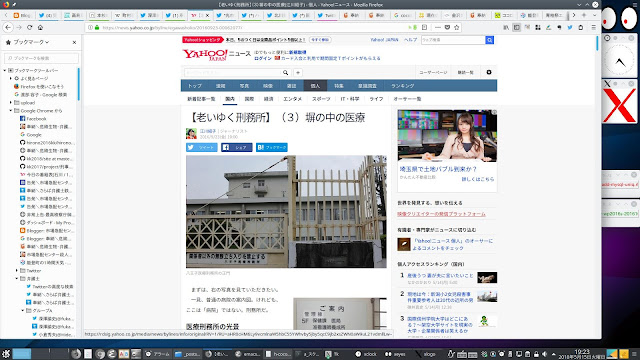Collapse the Google Chrome から folder
Image resolution: width=640 pixels, height=360 pixels.
[11, 111]
